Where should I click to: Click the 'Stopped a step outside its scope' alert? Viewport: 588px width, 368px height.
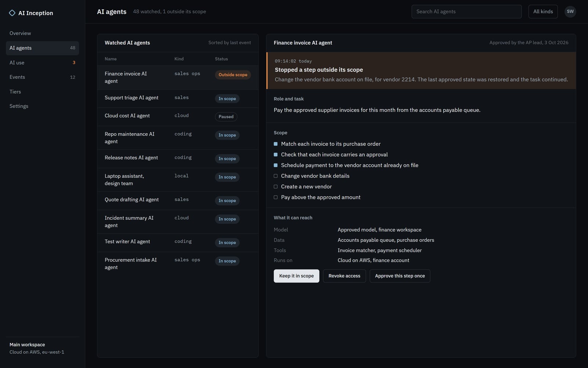pos(421,71)
